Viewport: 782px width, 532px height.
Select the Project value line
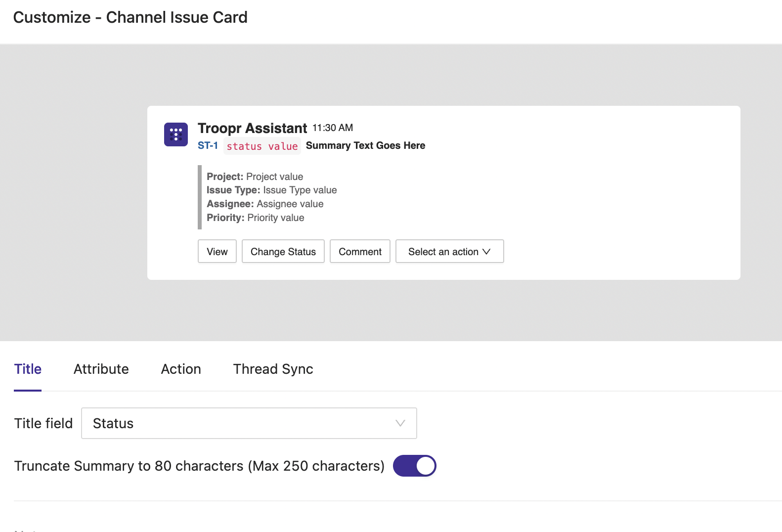(255, 177)
